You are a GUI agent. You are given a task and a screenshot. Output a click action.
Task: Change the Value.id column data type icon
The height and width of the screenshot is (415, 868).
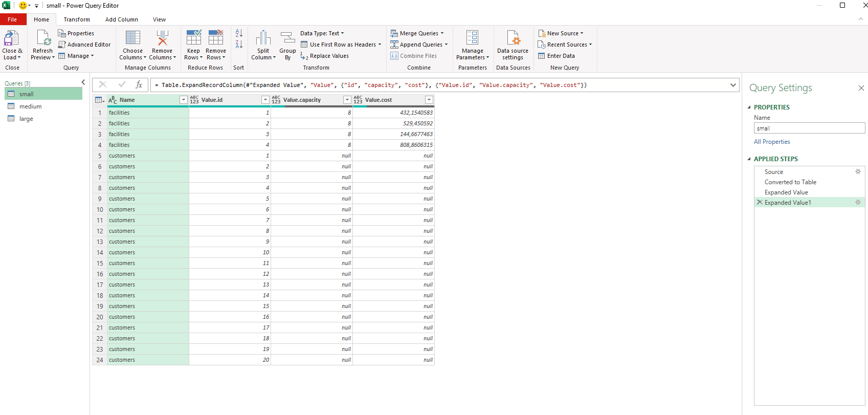tap(194, 100)
